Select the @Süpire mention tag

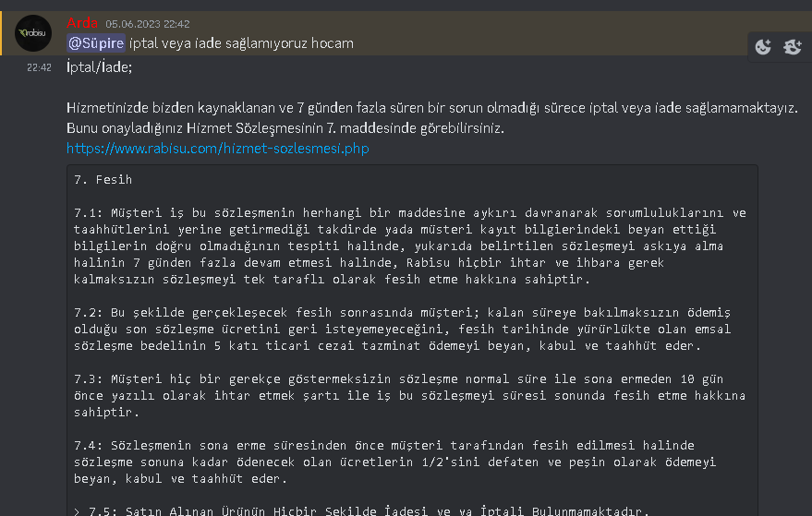click(x=96, y=43)
